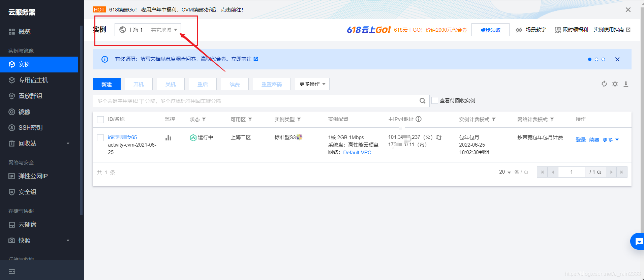The height and width of the screenshot is (280, 644).
Task: Filter by 状态 column funnel icon
Action: pyautogui.click(x=204, y=120)
